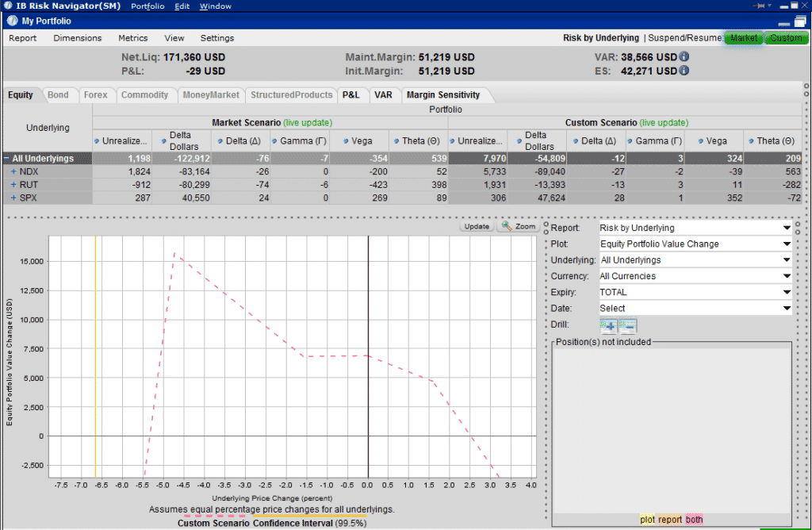Viewport: 812px width, 530px height.
Task: Switch to the MoneyMarket tab
Action: click(211, 94)
